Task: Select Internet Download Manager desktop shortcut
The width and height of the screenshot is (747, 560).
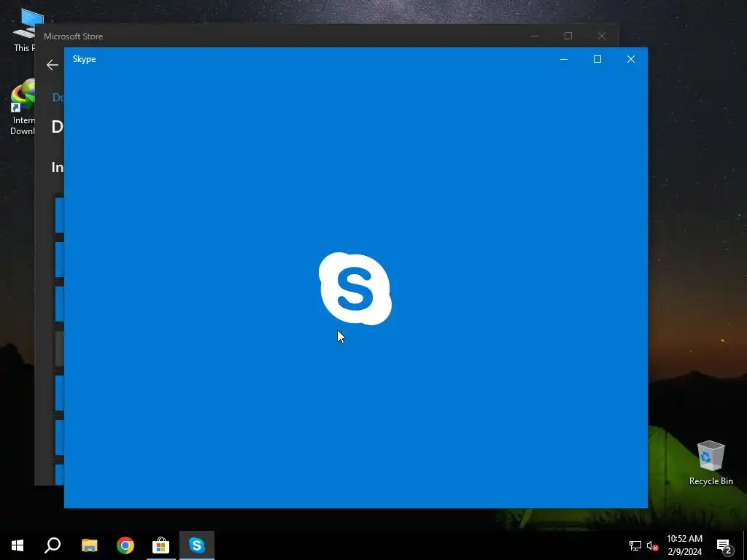Action: tap(23, 108)
